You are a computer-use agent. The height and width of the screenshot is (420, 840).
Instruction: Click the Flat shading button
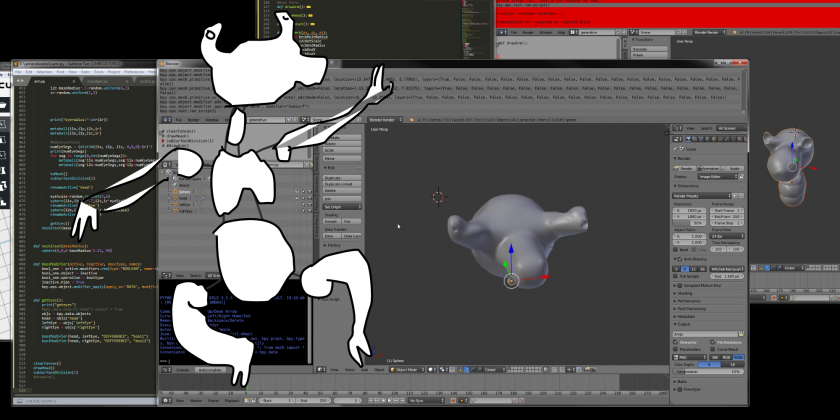point(351,221)
